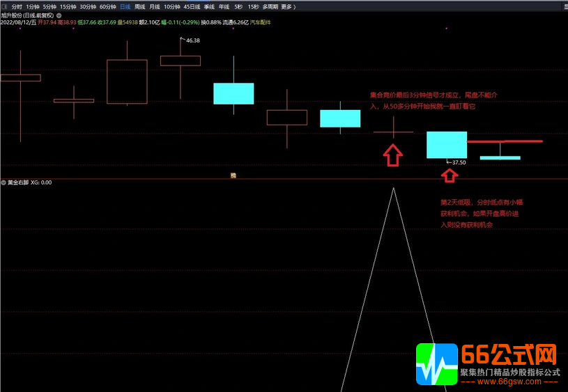The image size is (568, 392).
Task: Click the 汽车配件 sector link
Action: [260, 22]
